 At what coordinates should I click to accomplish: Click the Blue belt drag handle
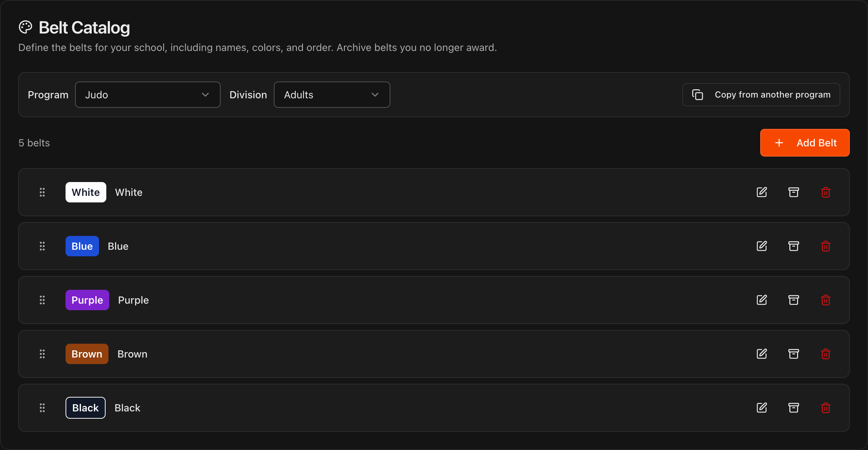coord(42,246)
